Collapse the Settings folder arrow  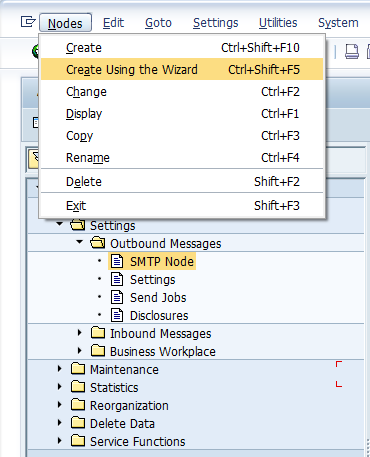tap(60, 224)
